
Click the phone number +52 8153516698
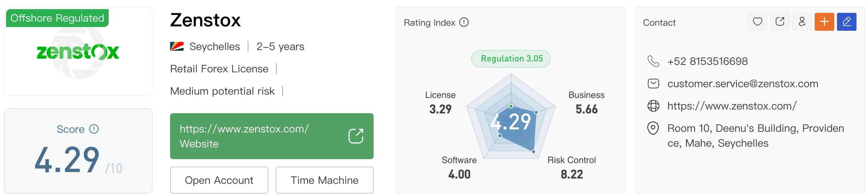(x=708, y=61)
